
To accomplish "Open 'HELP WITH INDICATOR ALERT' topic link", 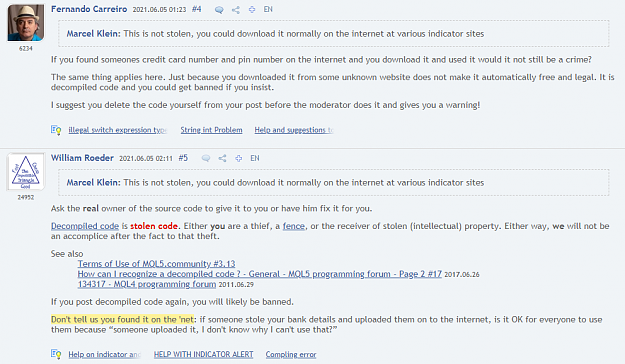I will pos(204,354).
